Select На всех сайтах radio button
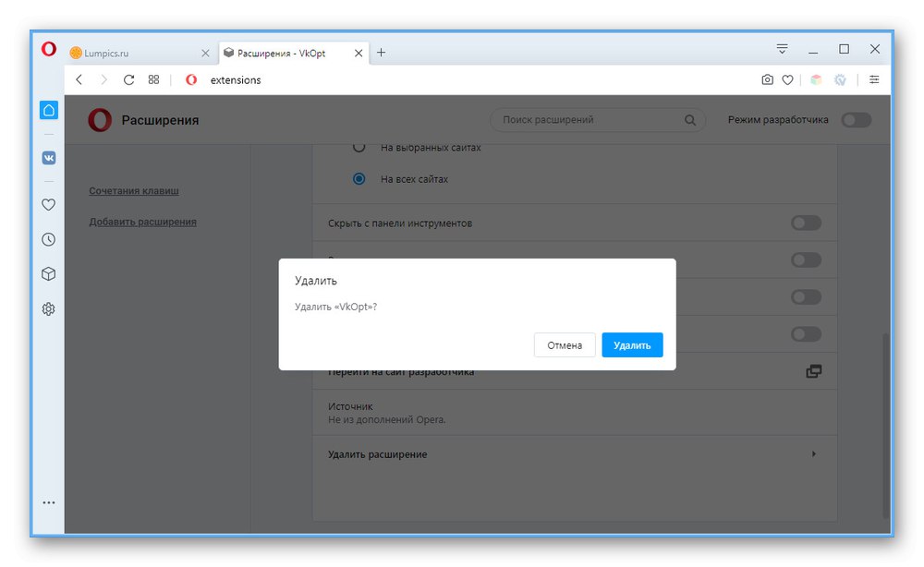The height and width of the screenshot is (567, 924). (x=359, y=179)
